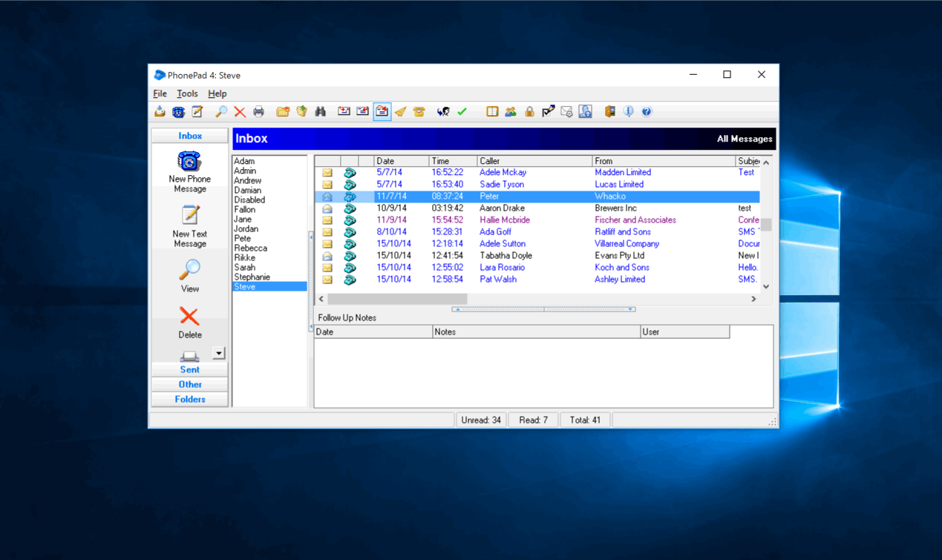
Task: Click the highlighted message filter toolbar icon
Action: pos(382,112)
